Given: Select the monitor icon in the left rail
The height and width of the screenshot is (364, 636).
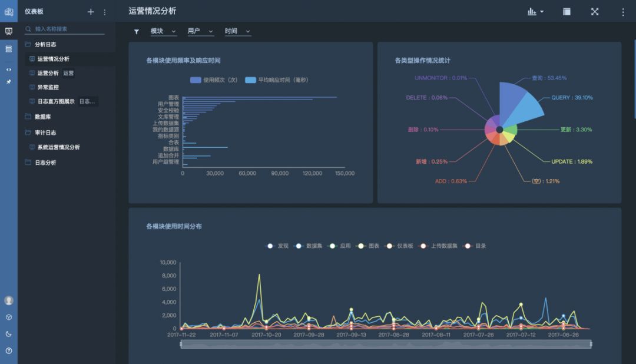Looking at the screenshot, I should tap(8, 32).
